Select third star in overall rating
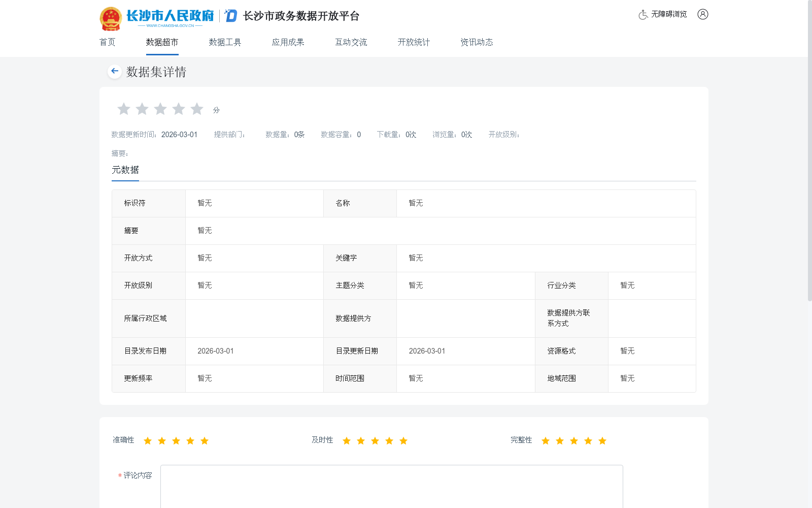Viewport: 812px width, 508px height. pyautogui.click(x=160, y=109)
